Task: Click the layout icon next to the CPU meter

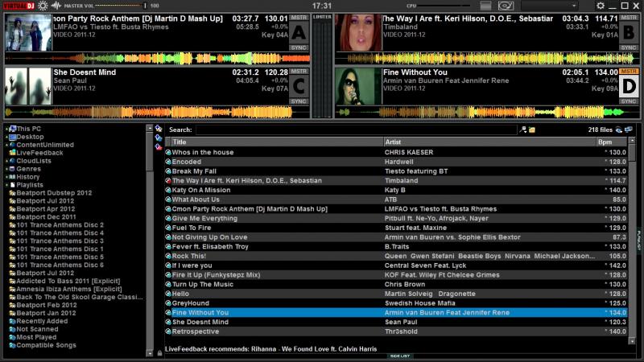Action: coord(485,6)
